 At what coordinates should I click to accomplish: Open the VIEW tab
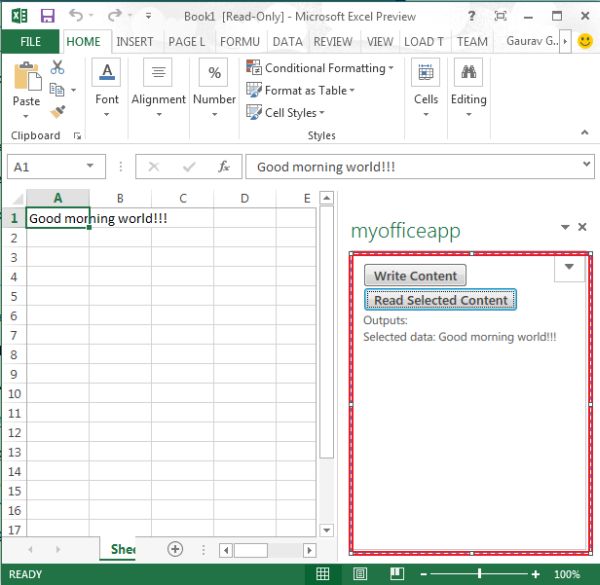380,41
